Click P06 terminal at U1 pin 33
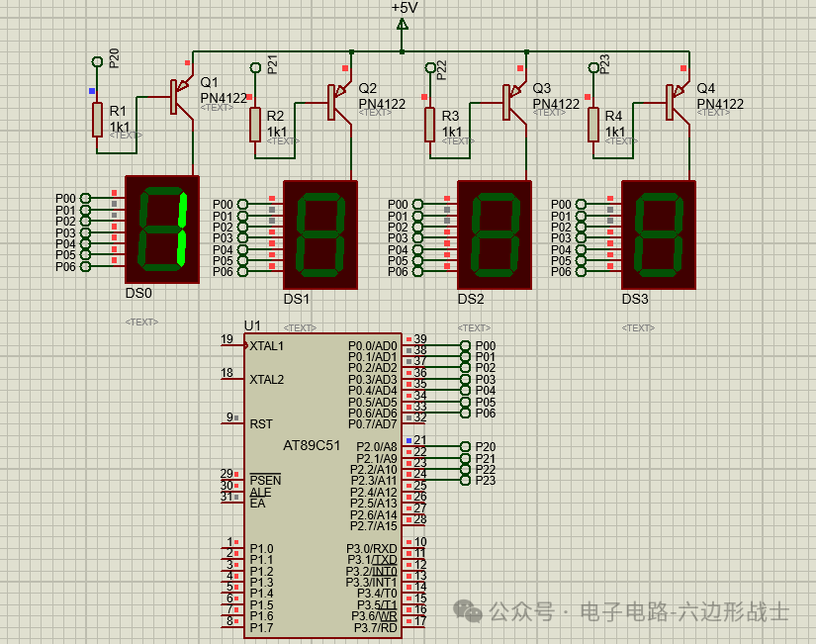This screenshot has height=644, width=816. click(x=465, y=413)
